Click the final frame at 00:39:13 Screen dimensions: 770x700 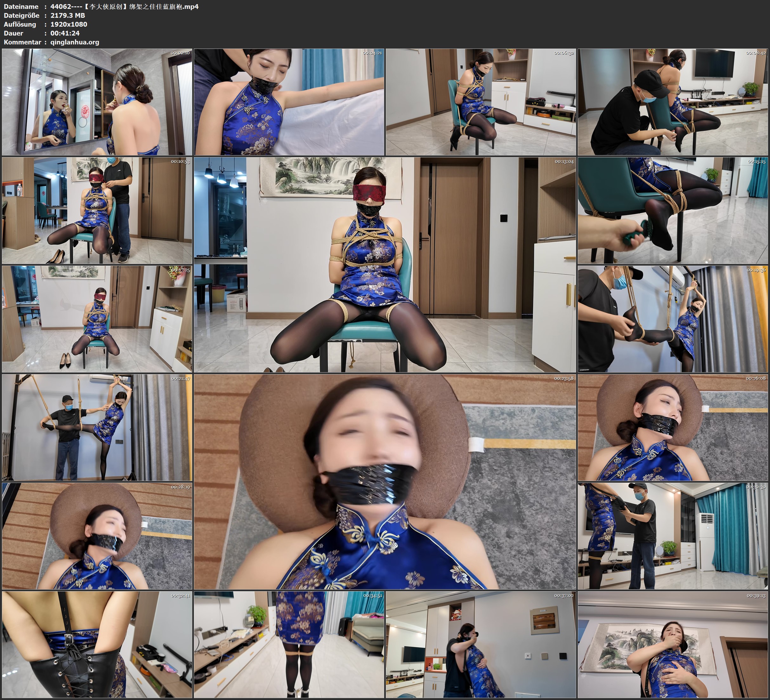tap(673, 644)
